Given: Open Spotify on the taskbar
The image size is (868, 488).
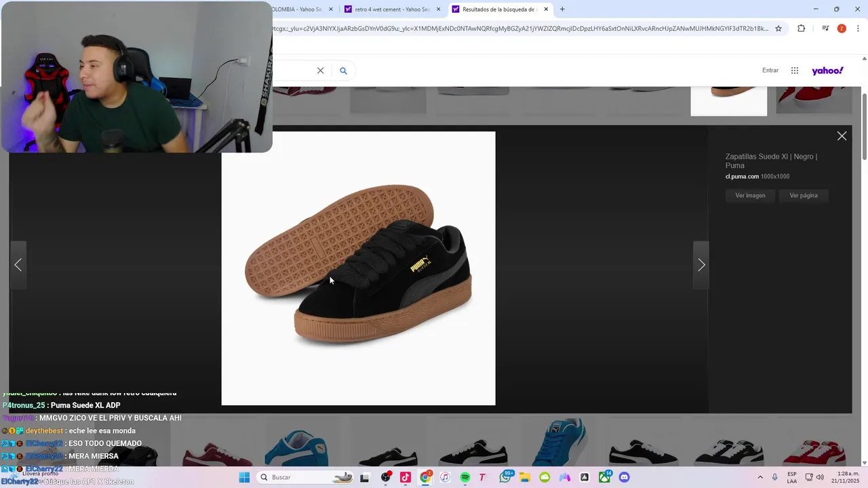Looking at the screenshot, I should pos(465,477).
